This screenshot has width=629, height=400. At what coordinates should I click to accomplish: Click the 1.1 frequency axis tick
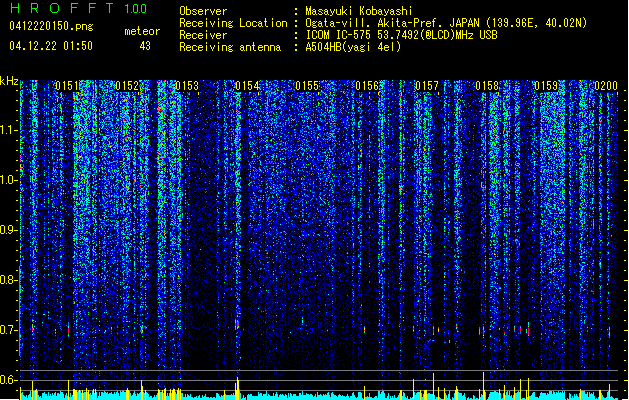click(x=9, y=130)
